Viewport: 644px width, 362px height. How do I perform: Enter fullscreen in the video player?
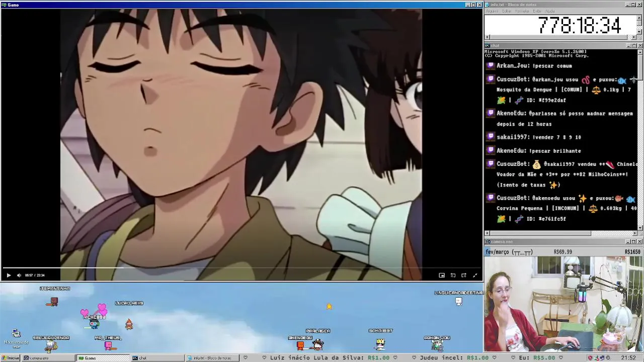pyautogui.click(x=475, y=275)
